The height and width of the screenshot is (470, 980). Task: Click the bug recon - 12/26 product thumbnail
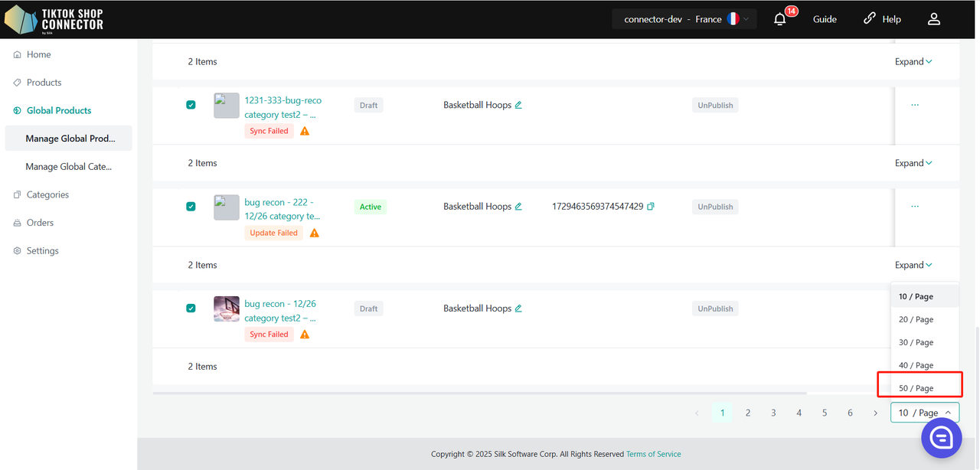click(x=227, y=308)
